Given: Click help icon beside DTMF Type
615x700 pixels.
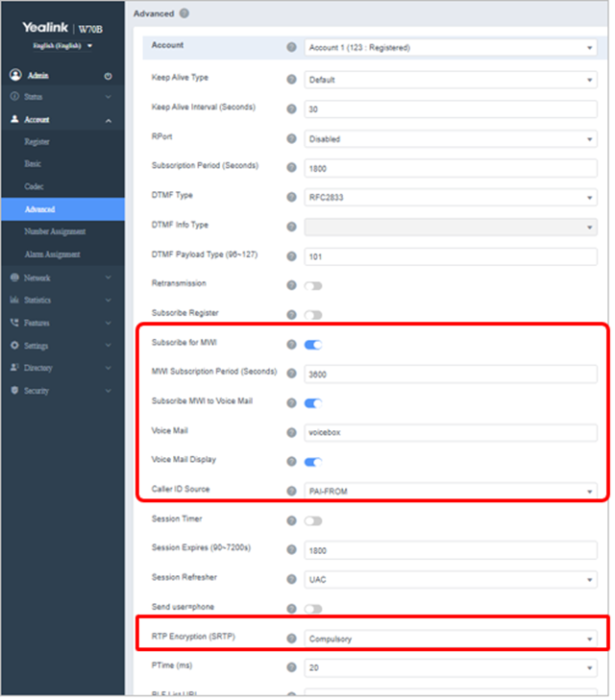Looking at the screenshot, I should (x=291, y=198).
